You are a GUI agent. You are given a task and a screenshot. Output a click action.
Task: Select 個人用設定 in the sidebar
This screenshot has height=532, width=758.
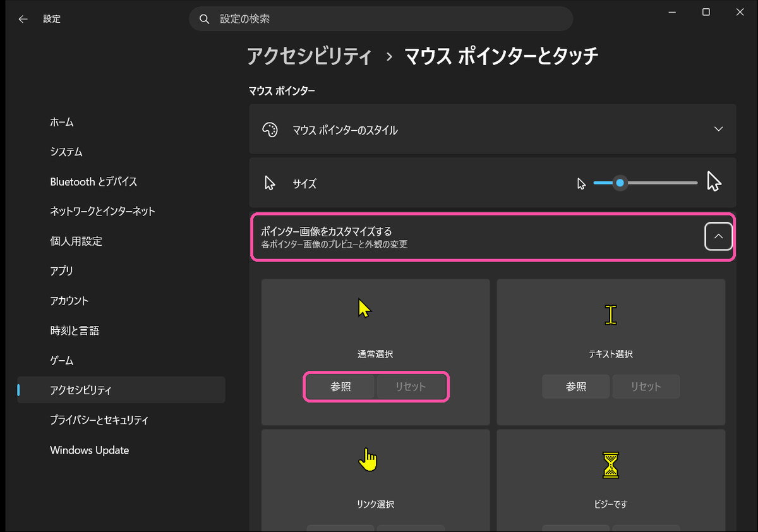coord(121,241)
